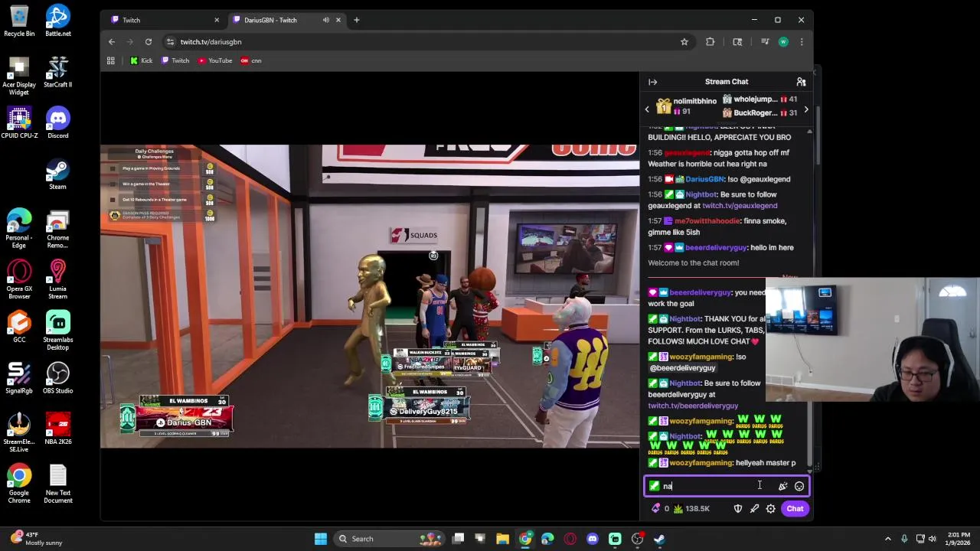Open Chrome profile avatar

tap(783, 42)
